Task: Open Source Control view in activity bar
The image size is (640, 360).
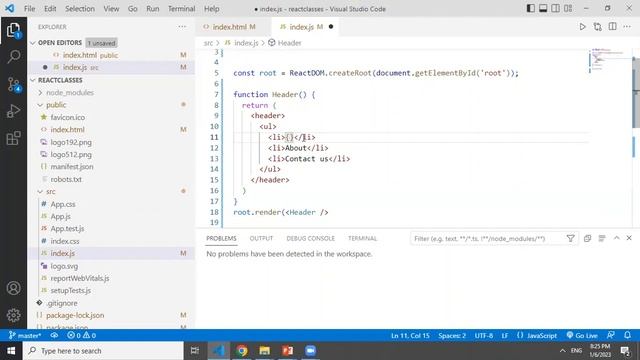Action: (13, 84)
